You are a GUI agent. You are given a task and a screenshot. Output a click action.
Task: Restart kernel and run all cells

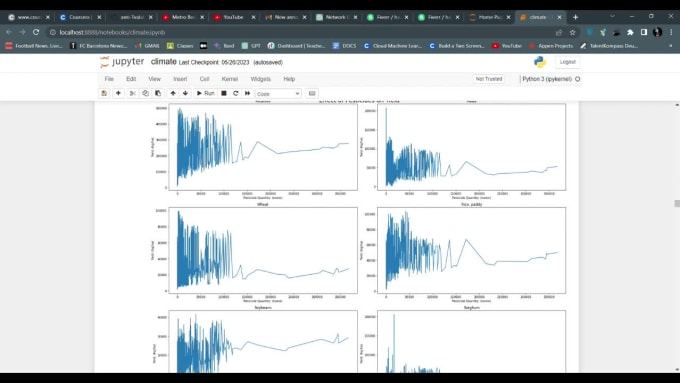[x=248, y=93]
